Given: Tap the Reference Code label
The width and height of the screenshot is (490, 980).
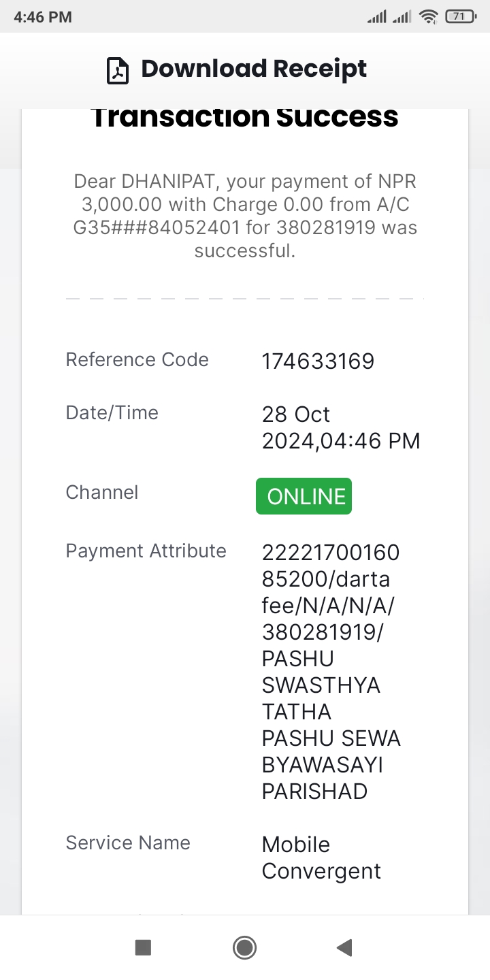Looking at the screenshot, I should click(137, 359).
